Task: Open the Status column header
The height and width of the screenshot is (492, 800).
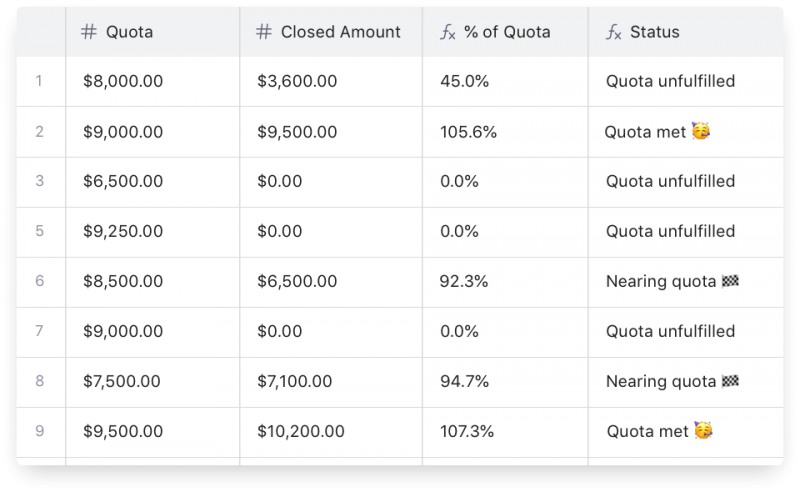Action: pos(654,32)
